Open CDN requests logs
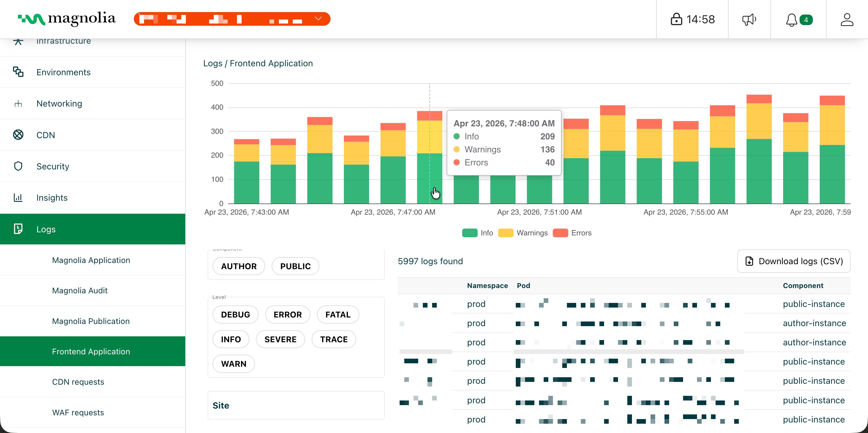Image resolution: width=868 pixels, height=433 pixels. coord(93,382)
